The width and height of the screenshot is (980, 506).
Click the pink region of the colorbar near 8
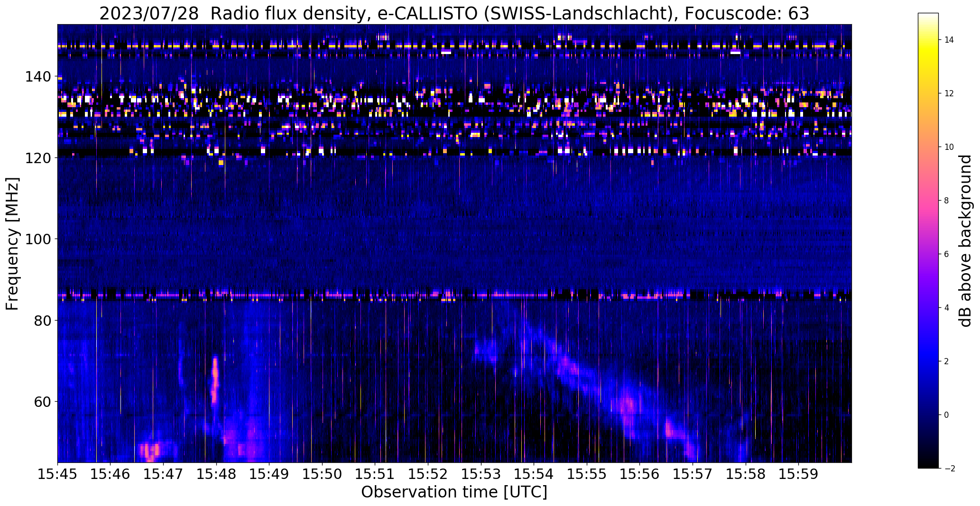928,201
